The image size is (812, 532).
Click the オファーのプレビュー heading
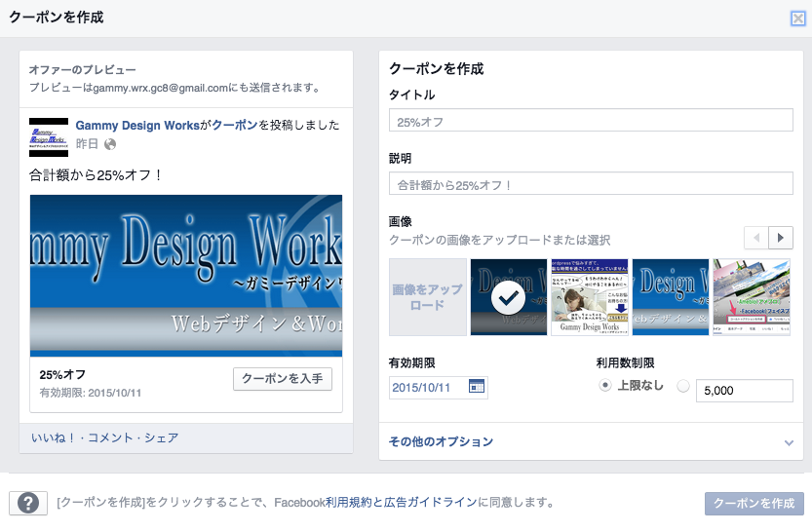[82, 70]
